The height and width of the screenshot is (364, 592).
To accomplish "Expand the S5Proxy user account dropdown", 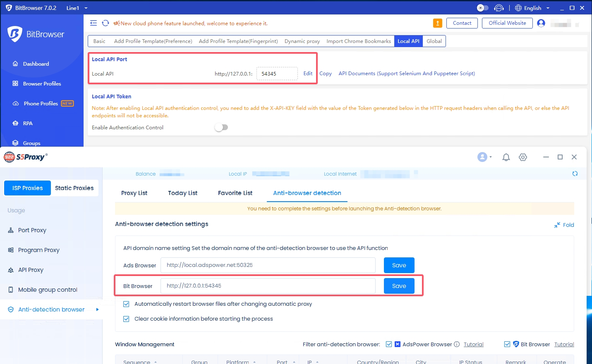I will [x=484, y=157].
